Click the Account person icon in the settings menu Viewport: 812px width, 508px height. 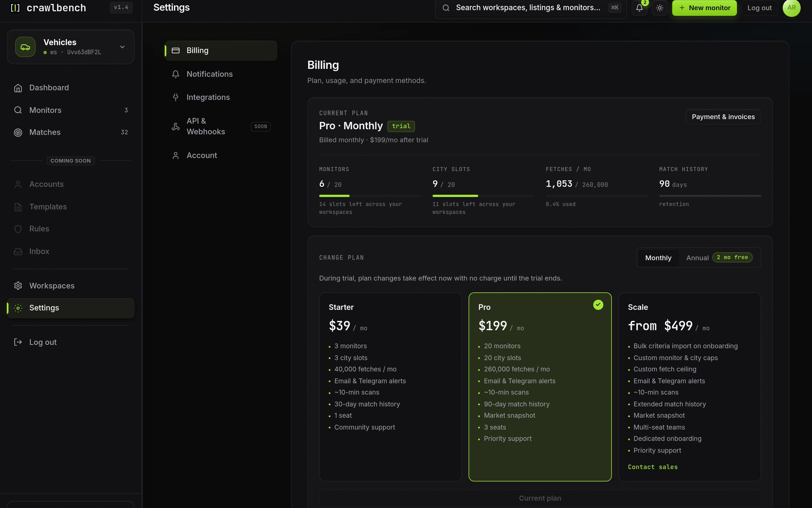point(175,156)
